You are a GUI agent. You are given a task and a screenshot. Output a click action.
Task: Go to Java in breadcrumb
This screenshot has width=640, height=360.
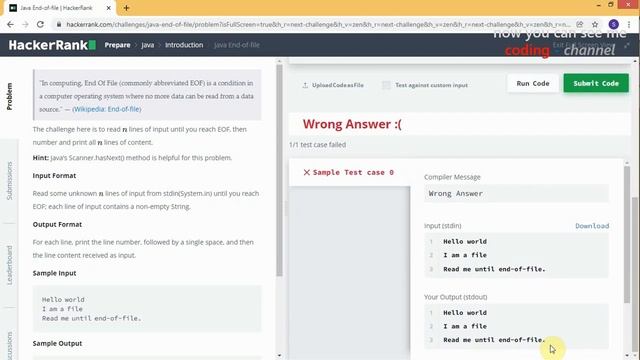pyautogui.click(x=148, y=45)
